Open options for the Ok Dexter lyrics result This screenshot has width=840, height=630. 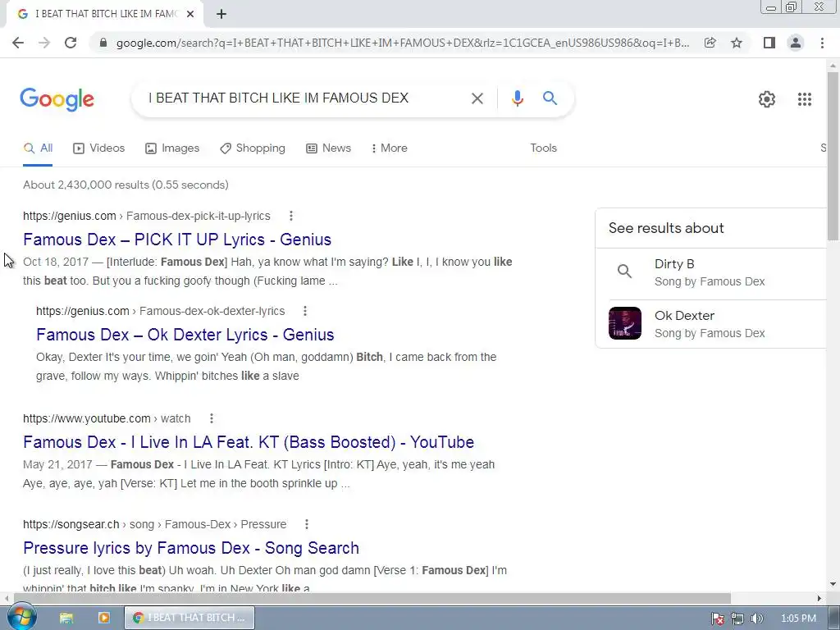pyautogui.click(x=305, y=311)
